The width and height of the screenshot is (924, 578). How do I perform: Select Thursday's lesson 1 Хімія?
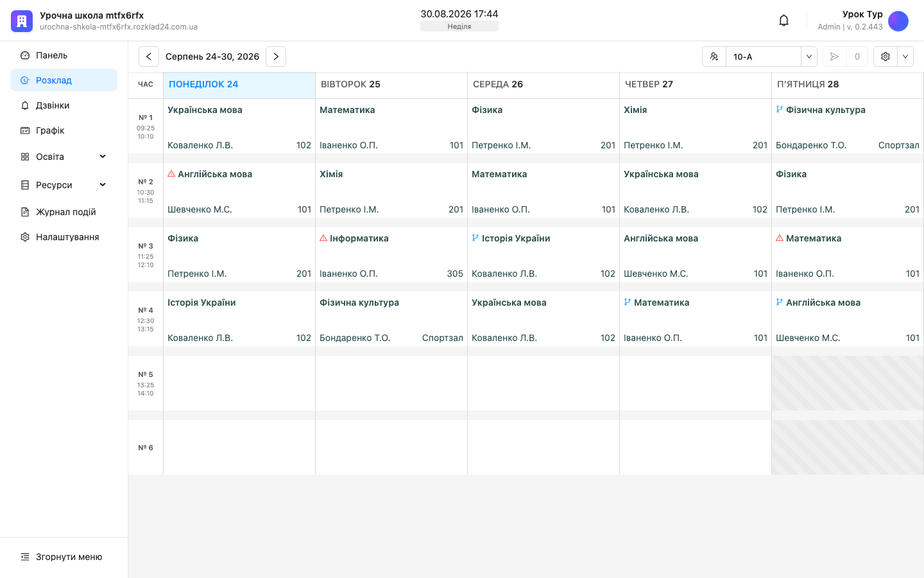click(x=696, y=127)
